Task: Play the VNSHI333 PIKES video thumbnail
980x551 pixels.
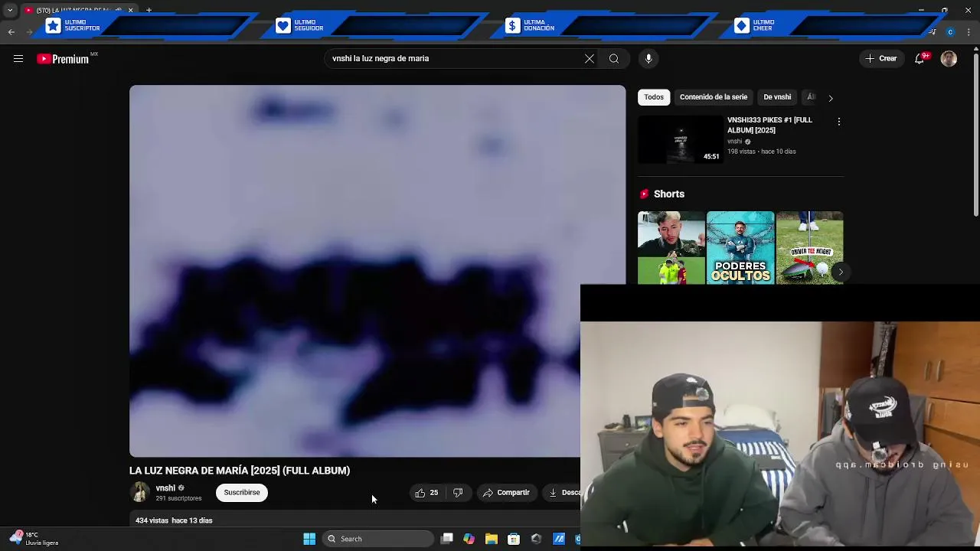Action: pos(681,139)
